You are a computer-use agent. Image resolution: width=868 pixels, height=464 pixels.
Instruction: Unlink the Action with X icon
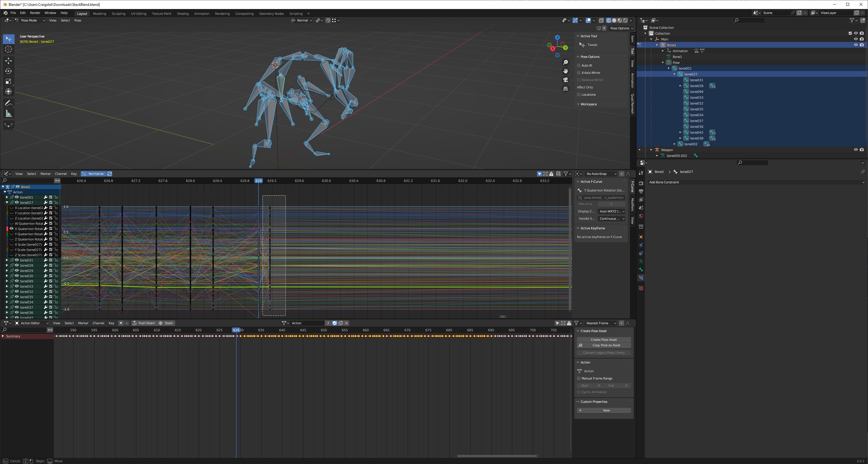346,323
